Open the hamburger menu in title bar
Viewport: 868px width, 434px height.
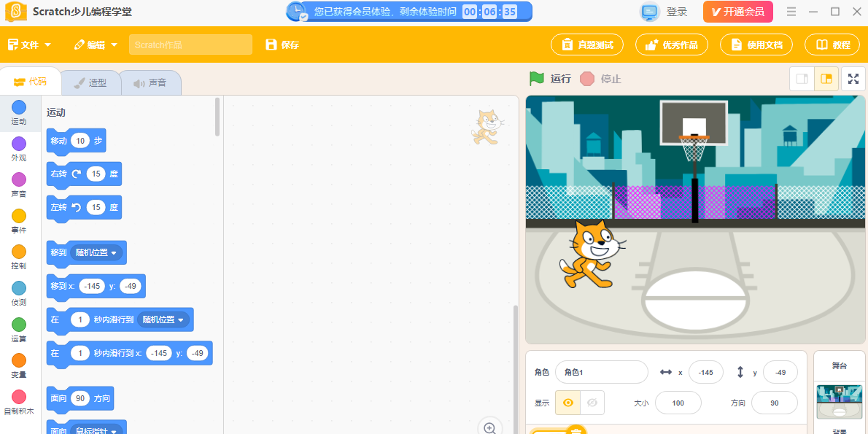tap(791, 12)
